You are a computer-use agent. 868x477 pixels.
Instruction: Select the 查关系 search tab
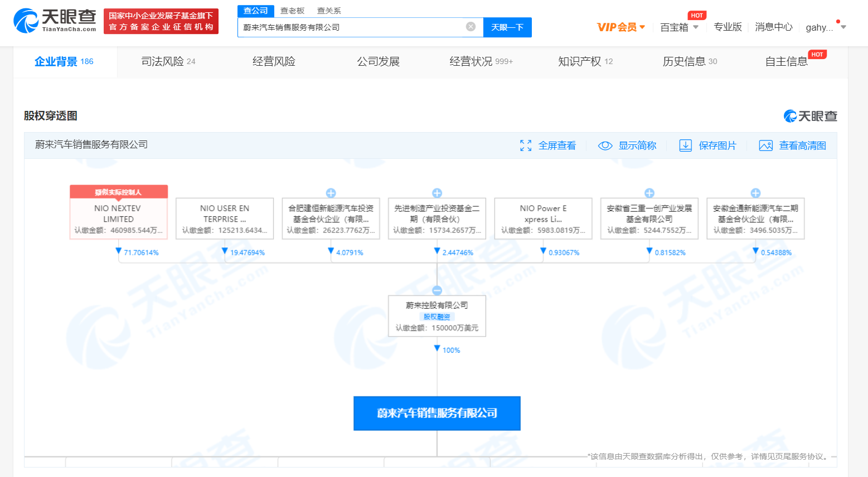click(329, 11)
